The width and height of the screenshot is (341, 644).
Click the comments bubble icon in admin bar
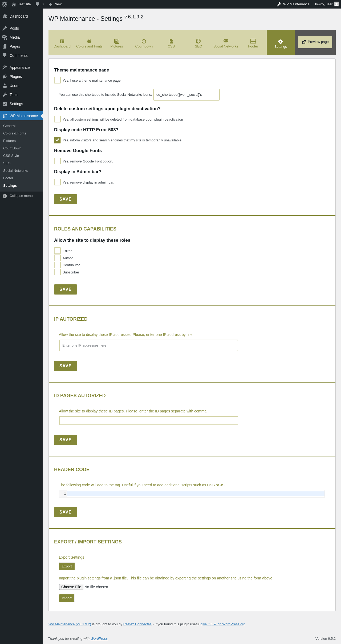coord(38,4)
